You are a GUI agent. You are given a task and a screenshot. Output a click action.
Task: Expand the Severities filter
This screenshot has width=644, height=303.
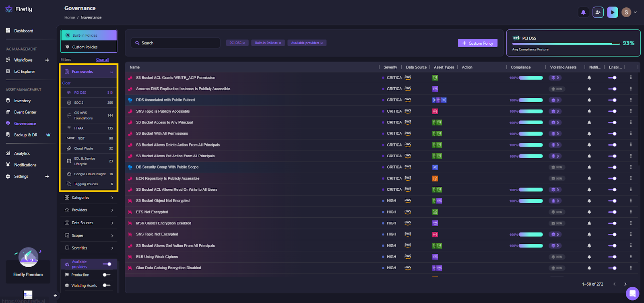tap(89, 248)
